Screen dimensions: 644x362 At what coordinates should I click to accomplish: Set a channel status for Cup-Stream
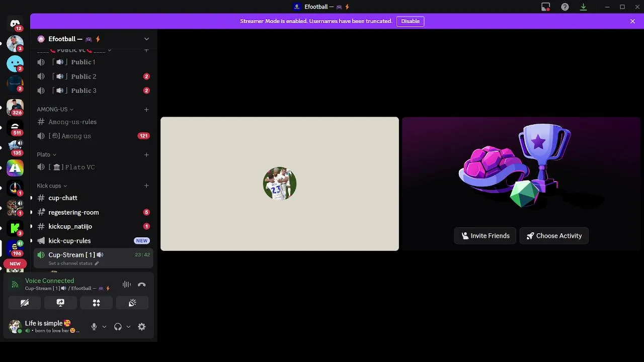(x=73, y=263)
